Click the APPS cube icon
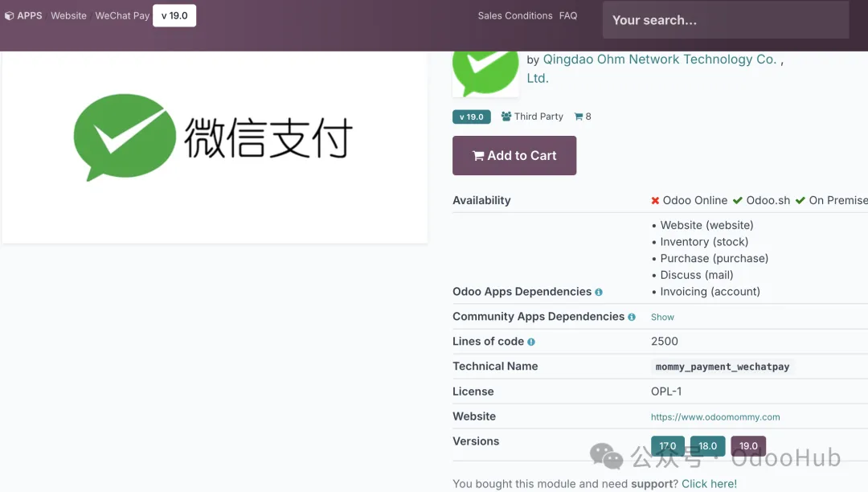Image resolution: width=868 pixels, height=492 pixels. [x=10, y=16]
